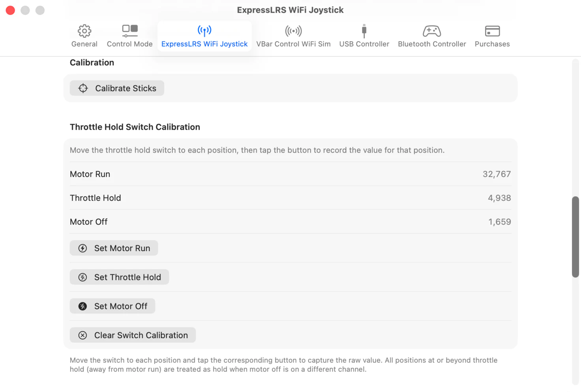The image size is (581, 392).
Task: Open the Purchases tab label
Action: coord(492,44)
